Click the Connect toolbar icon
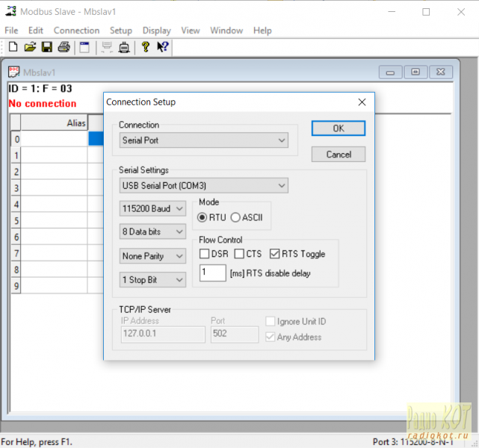Image resolution: width=479 pixels, height=448 pixels. click(107, 47)
